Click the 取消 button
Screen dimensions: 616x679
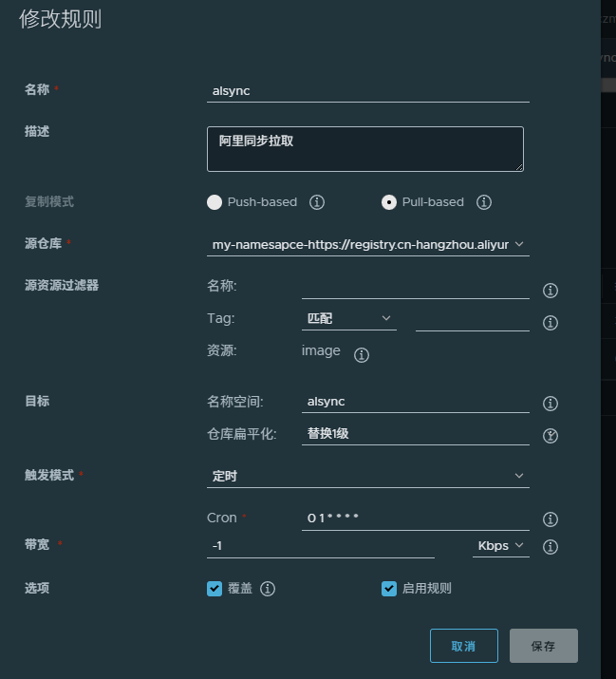[463, 646]
